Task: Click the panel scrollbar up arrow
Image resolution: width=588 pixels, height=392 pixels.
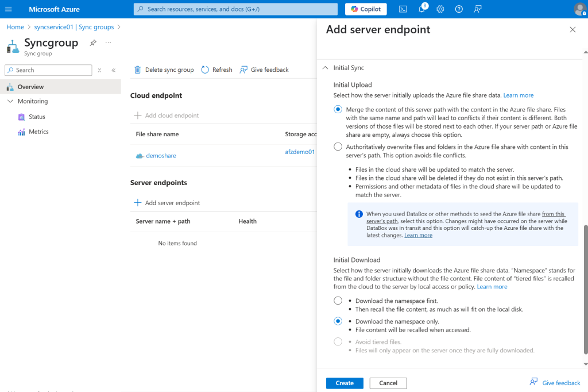Action: [585, 52]
